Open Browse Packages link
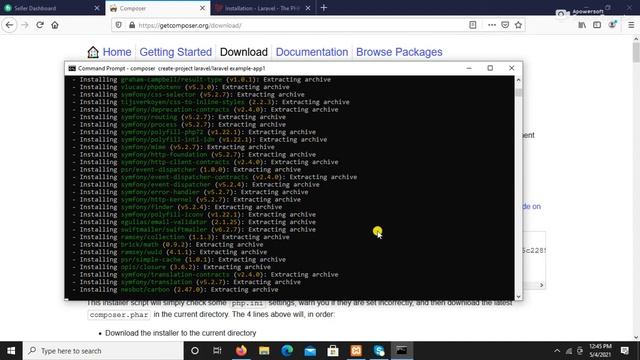The width and height of the screenshot is (640, 360). tap(399, 52)
